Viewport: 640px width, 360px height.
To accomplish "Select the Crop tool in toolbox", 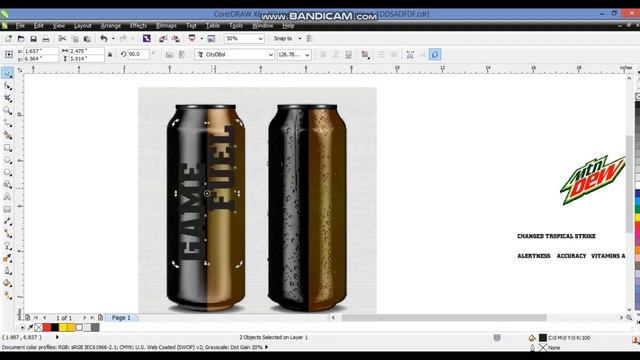I will [x=7, y=98].
